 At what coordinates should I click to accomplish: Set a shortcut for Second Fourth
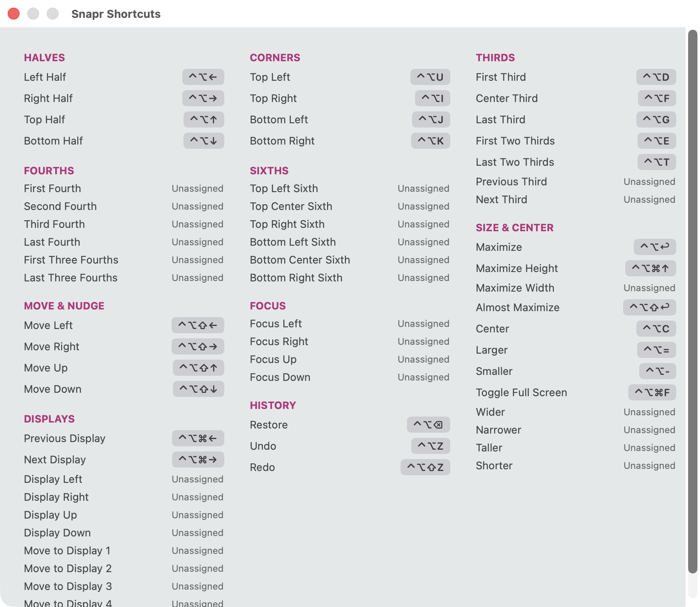coord(198,206)
